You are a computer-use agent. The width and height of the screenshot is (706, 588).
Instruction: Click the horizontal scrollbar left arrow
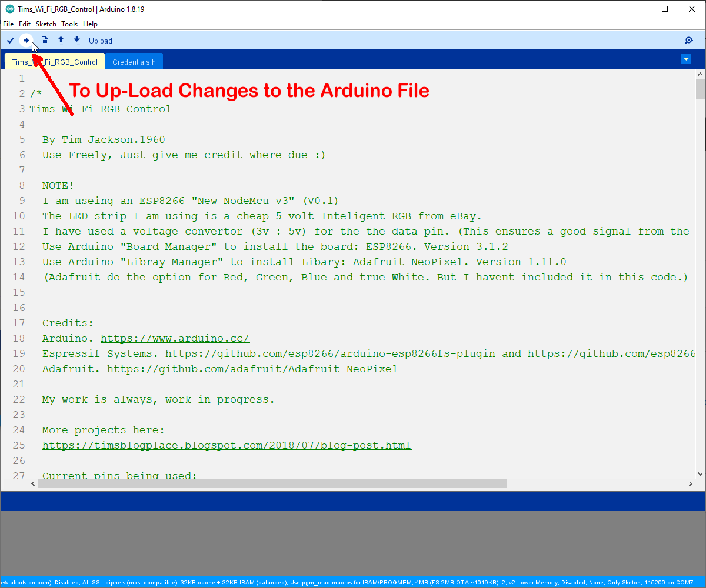(x=34, y=483)
